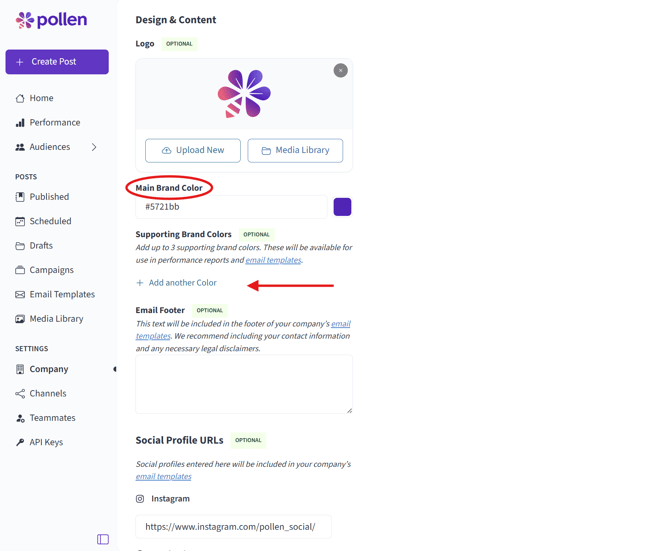Click the Channels share icon

tap(20, 393)
